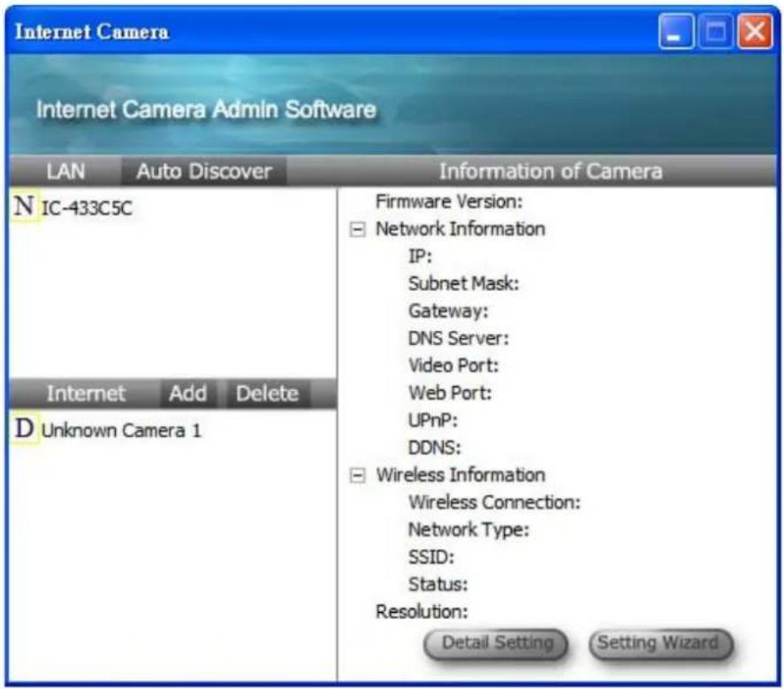Select the Wireless Information tree label
Image resolution: width=784 pixels, height=689 pixels.
[x=461, y=475]
